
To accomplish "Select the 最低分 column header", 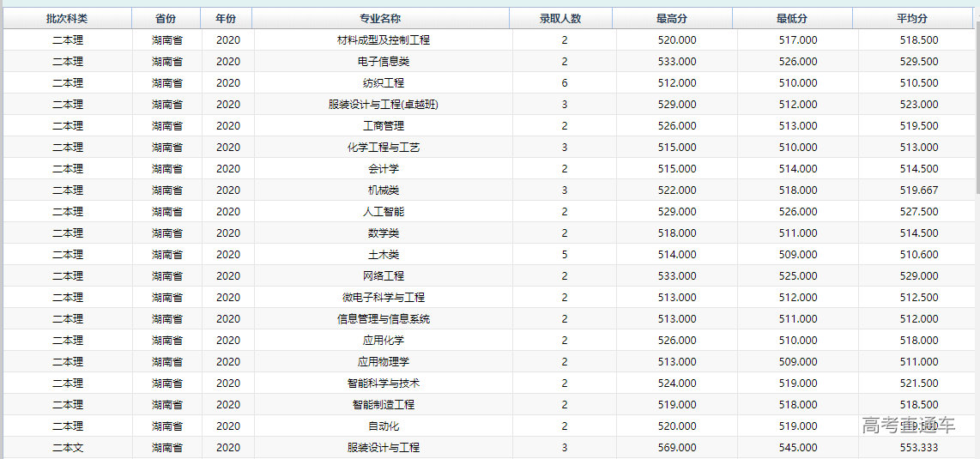I will 792,19.
